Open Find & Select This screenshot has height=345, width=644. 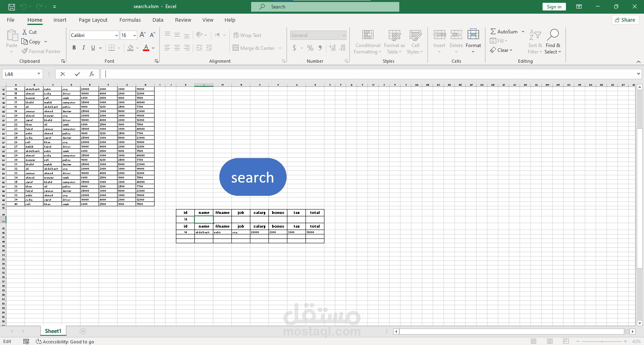click(553, 42)
